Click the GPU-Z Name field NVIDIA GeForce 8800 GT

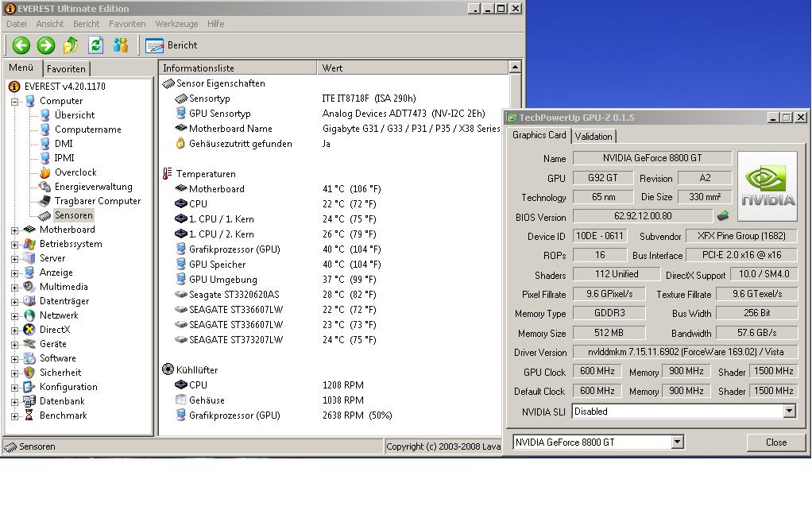[652, 158]
